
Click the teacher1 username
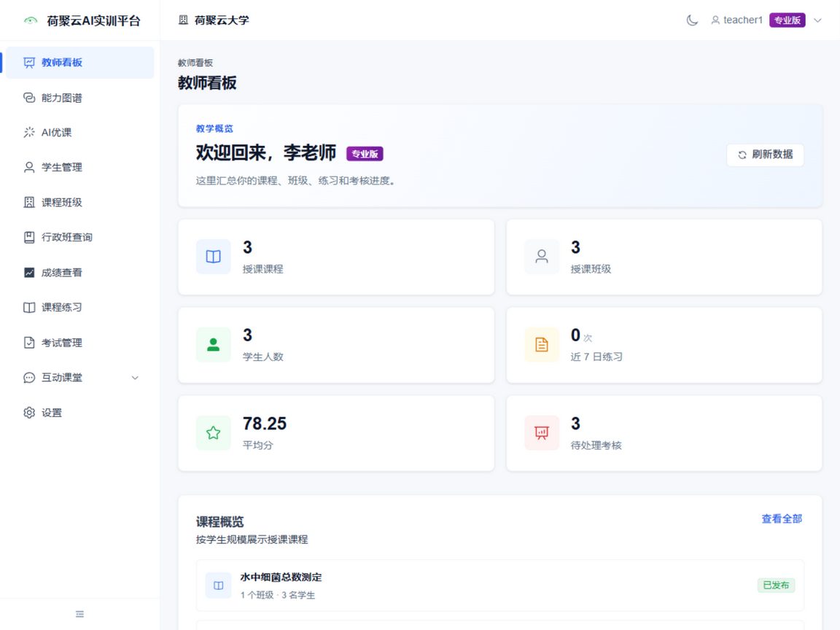(x=742, y=20)
